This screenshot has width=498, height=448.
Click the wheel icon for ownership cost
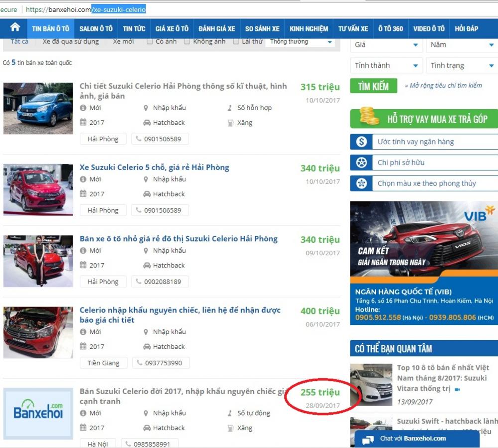click(362, 163)
